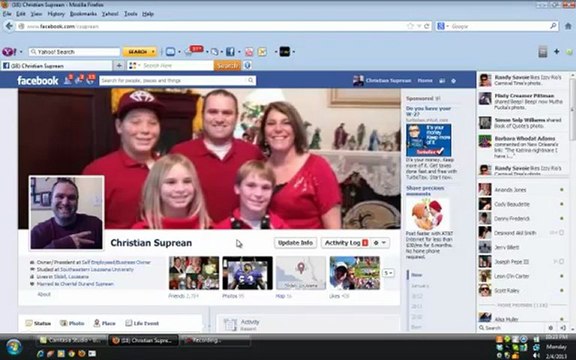Open chat with Amanda Jones
The image size is (576, 360).
[x=522, y=190]
